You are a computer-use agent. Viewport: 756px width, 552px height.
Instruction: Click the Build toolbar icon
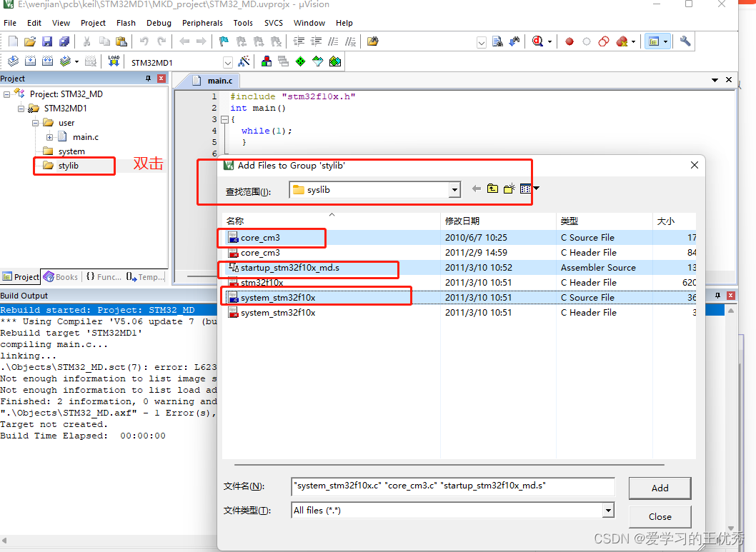[30, 61]
